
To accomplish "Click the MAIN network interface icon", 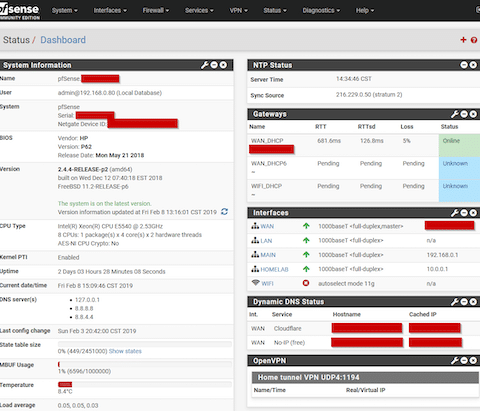I will point(255,255).
